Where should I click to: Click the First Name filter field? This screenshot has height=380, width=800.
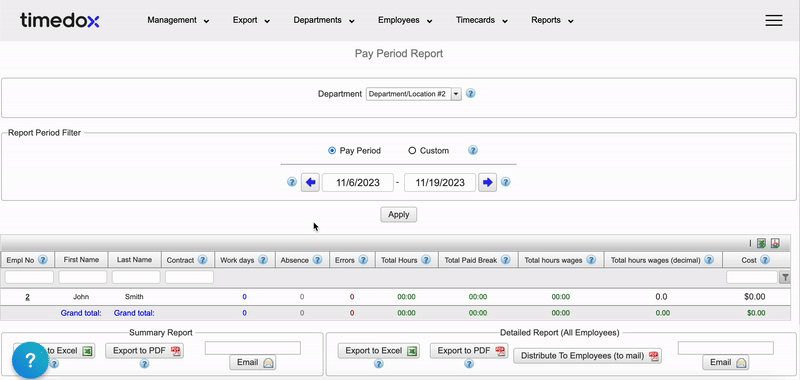point(83,277)
